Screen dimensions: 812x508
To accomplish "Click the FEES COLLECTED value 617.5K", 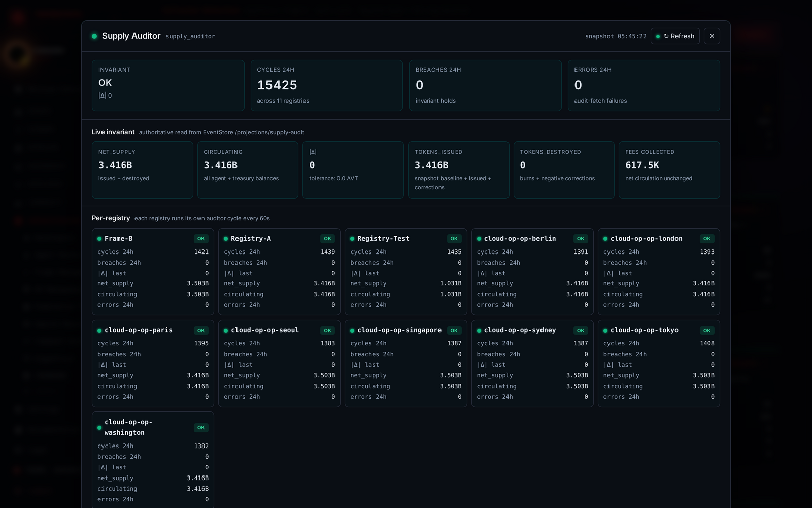I will [x=642, y=165].
